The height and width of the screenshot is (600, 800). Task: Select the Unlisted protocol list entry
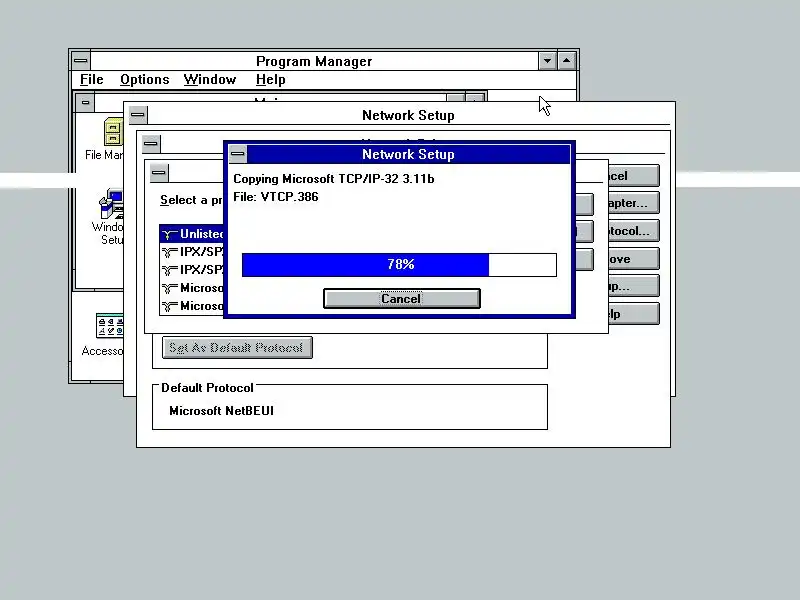192,234
